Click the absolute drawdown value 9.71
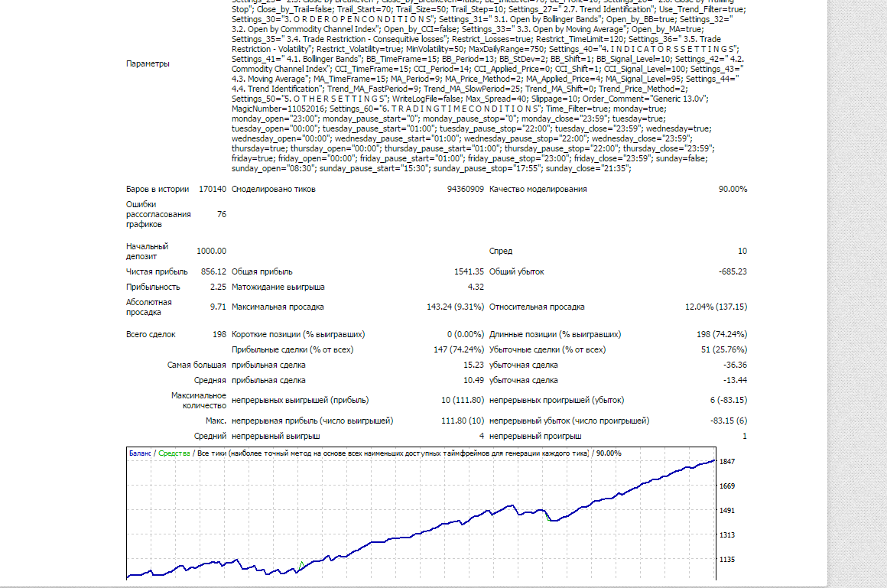Viewport: 887px width, 588px height. pyautogui.click(x=218, y=307)
